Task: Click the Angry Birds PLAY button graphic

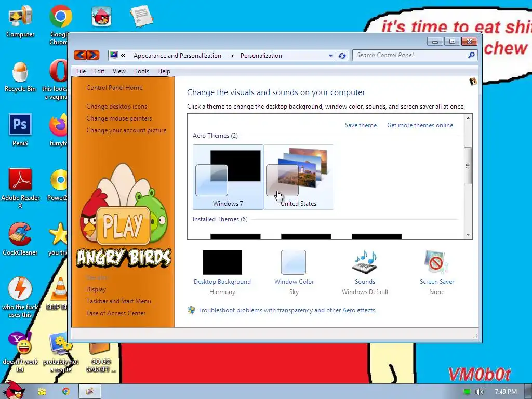Action: (124, 225)
